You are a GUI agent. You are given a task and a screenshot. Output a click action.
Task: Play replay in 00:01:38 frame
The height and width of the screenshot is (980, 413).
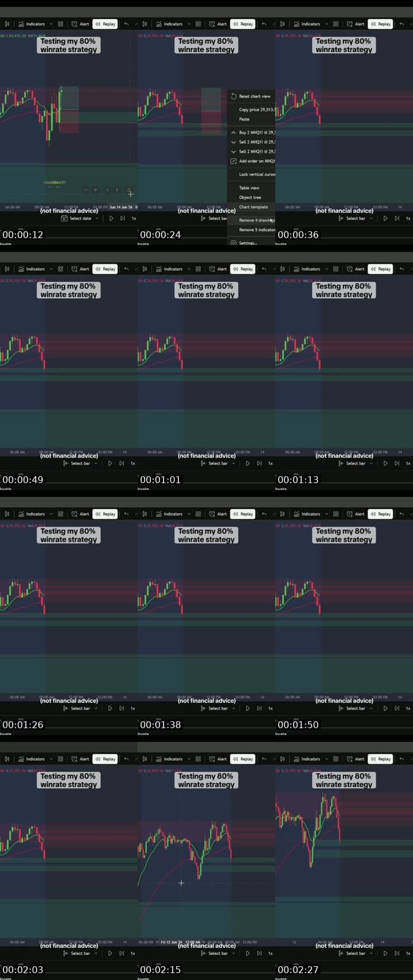247,709
